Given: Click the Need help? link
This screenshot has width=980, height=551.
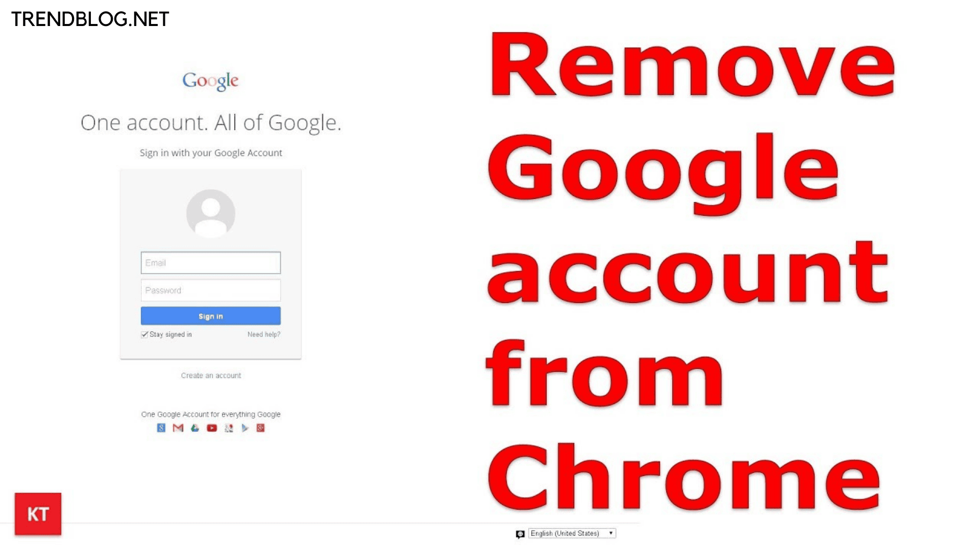Looking at the screenshot, I should click(263, 334).
